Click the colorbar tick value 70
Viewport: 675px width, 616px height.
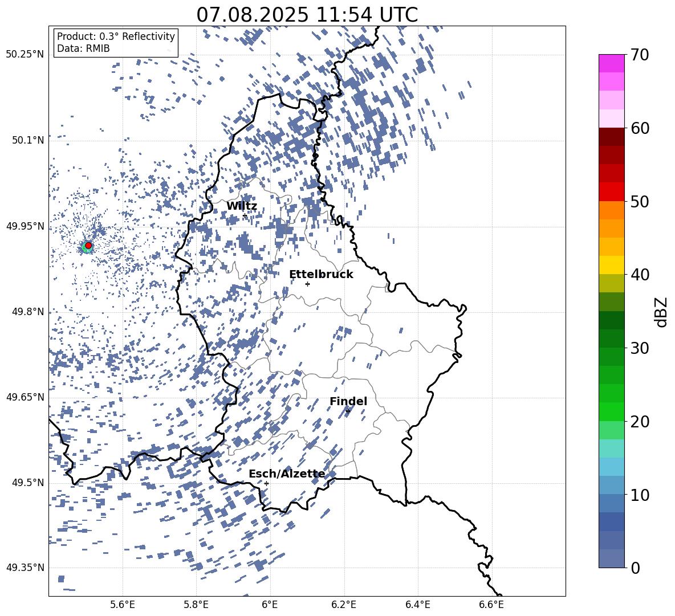click(640, 55)
